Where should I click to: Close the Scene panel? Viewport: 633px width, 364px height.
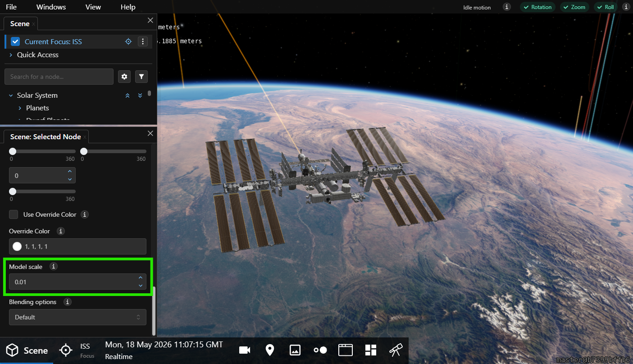[x=150, y=20]
